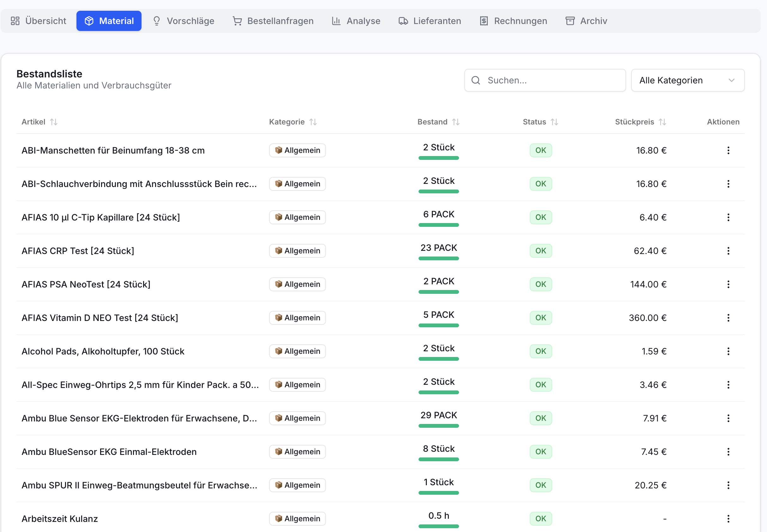Open actions menu for Alcohol Pads row
The image size is (767, 532).
coord(728,351)
